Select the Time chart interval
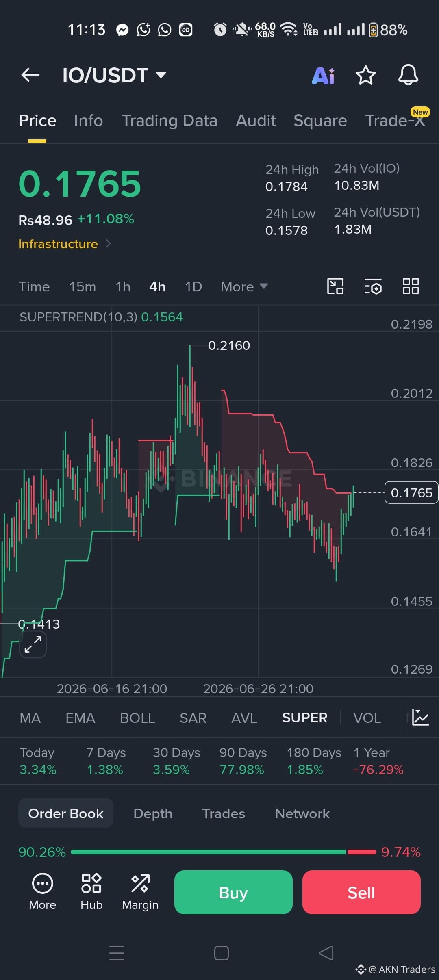439x980 pixels. click(x=34, y=286)
